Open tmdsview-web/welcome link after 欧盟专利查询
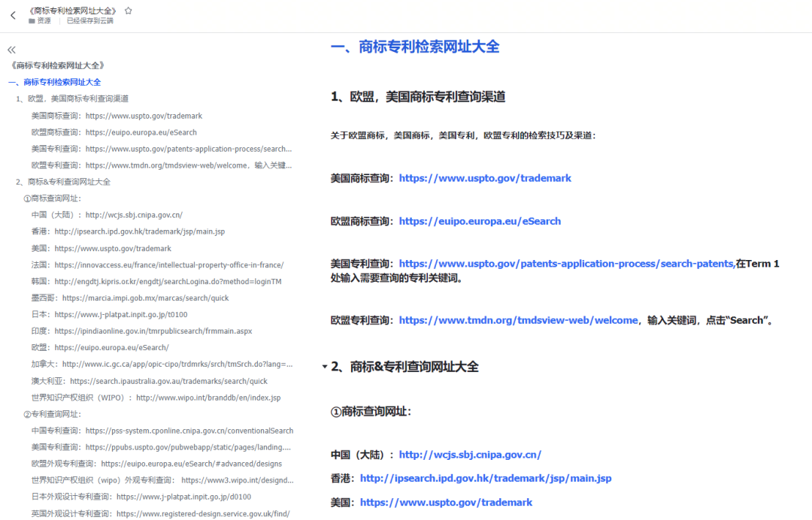Image resolution: width=812 pixels, height=520 pixels. click(518, 320)
